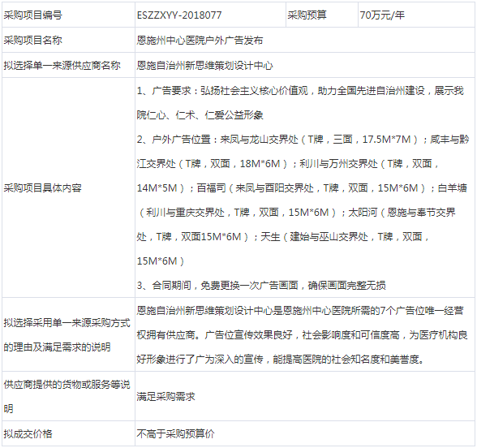Screen dimensions: 477x448
Task: Click the line starting 利川与重庆交界处
Action: 296,213
